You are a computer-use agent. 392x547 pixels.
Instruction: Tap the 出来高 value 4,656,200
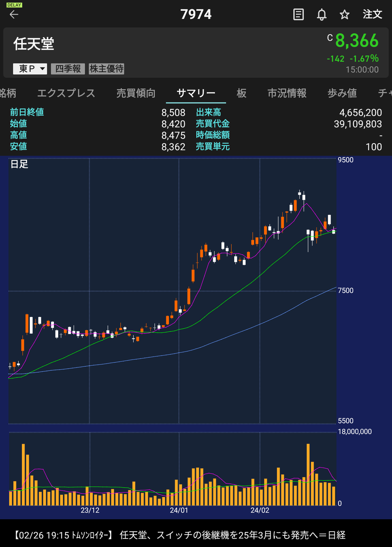(x=360, y=112)
